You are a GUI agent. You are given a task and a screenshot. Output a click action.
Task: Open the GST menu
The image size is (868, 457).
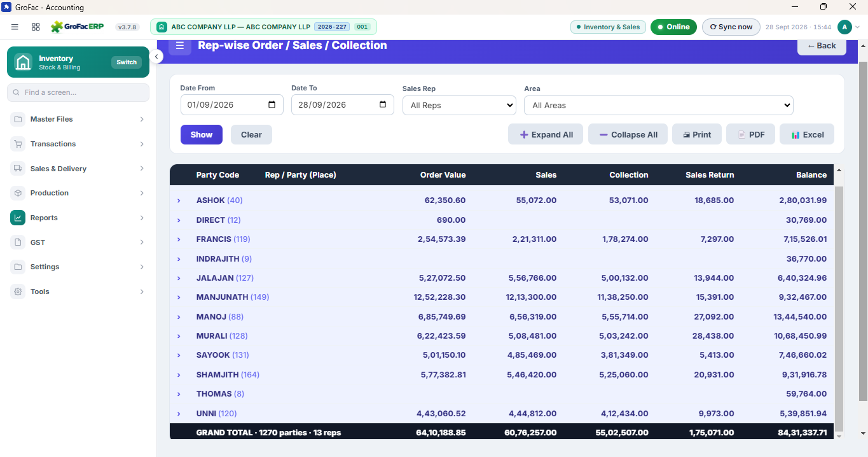tap(78, 243)
